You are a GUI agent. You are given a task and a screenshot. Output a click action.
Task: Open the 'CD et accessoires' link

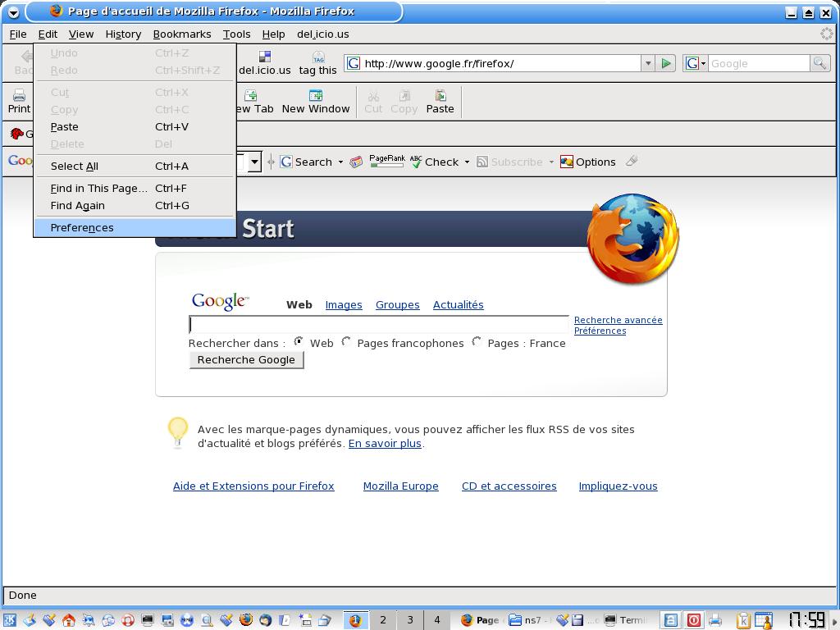(509, 486)
